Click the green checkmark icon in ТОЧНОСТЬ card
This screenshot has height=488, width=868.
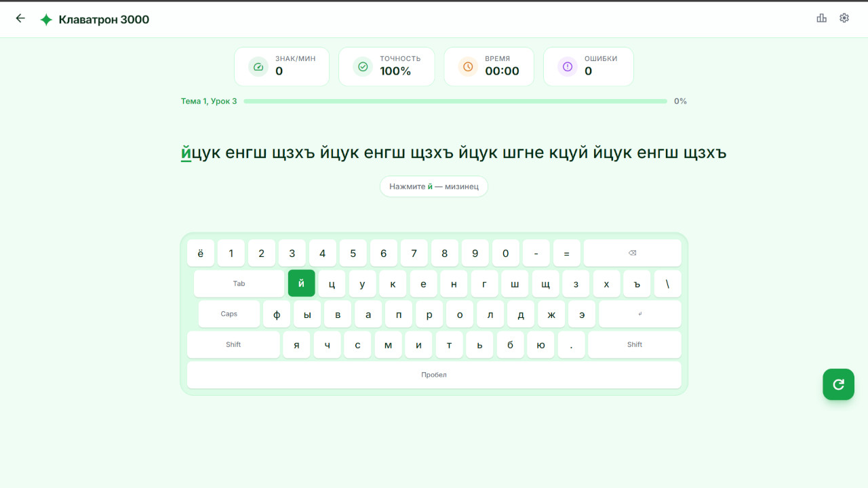tap(362, 66)
